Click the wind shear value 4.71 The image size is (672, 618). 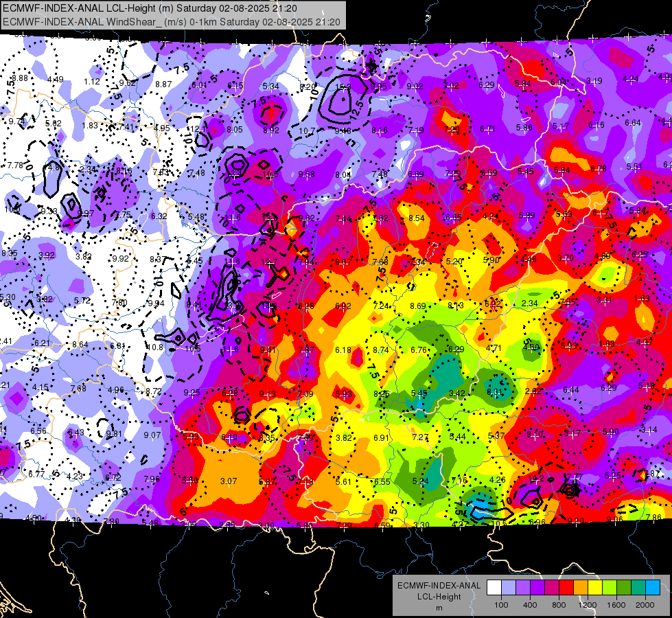pos(494,348)
